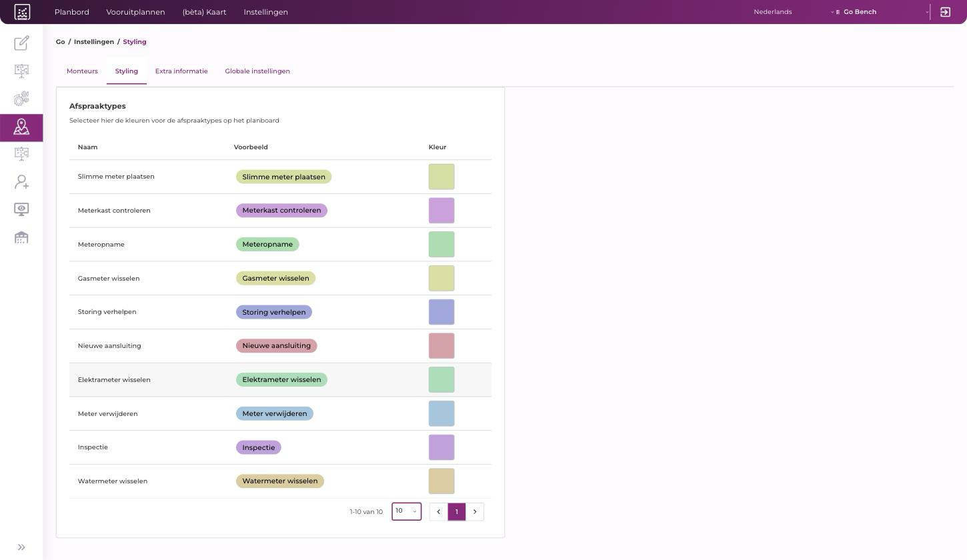This screenshot has height=560, width=967.
Task: Switch to the Monteurs tab
Action: [x=82, y=71]
